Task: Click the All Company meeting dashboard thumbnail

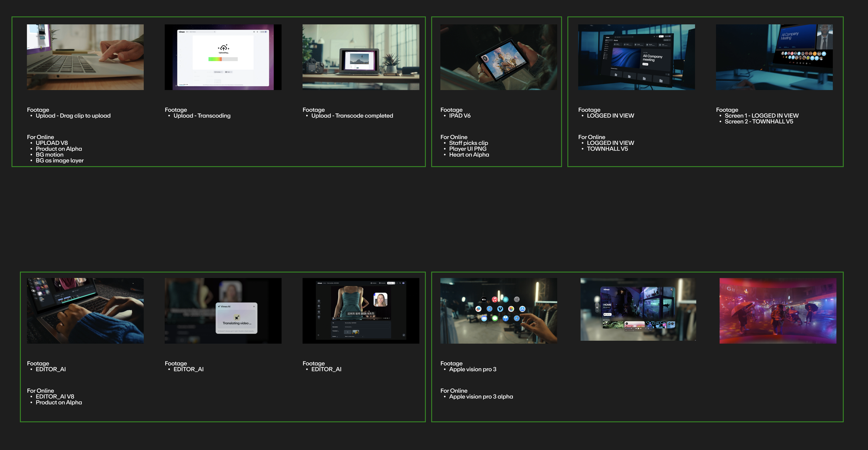Action: click(636, 57)
